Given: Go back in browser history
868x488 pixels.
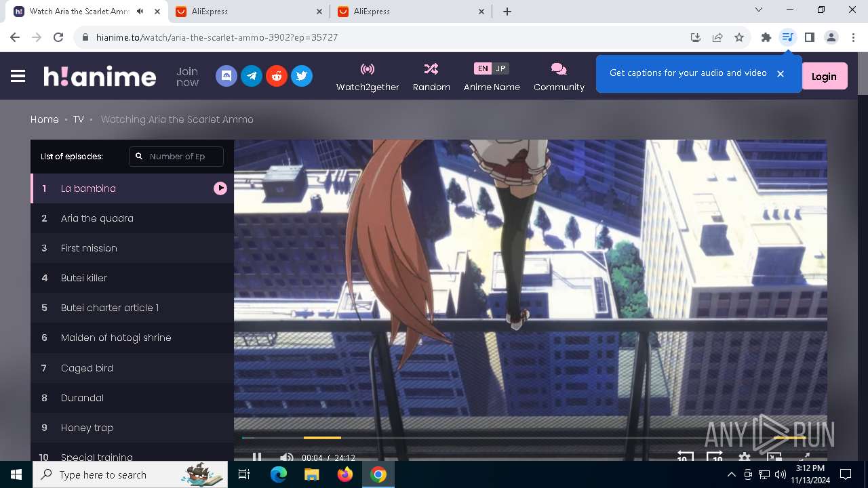Looking at the screenshot, I should click(15, 37).
